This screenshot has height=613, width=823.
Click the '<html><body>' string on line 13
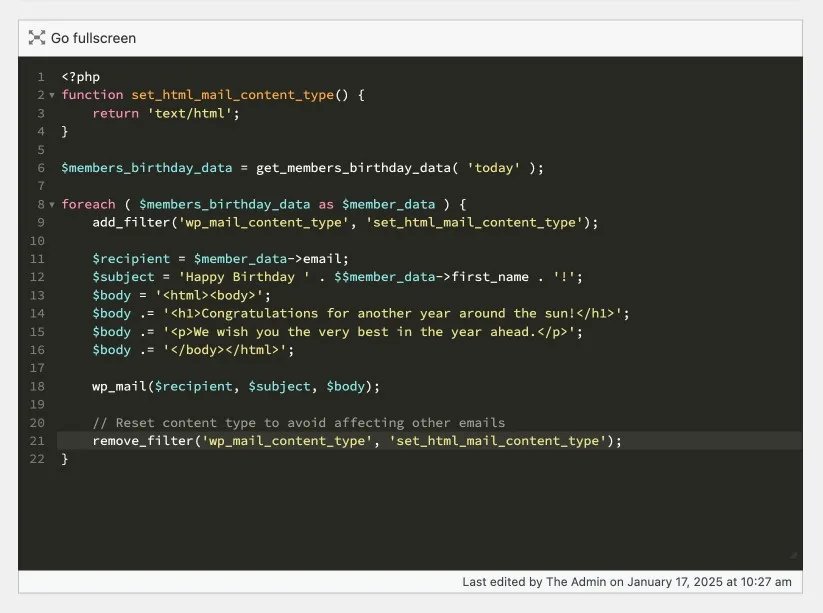click(208, 295)
